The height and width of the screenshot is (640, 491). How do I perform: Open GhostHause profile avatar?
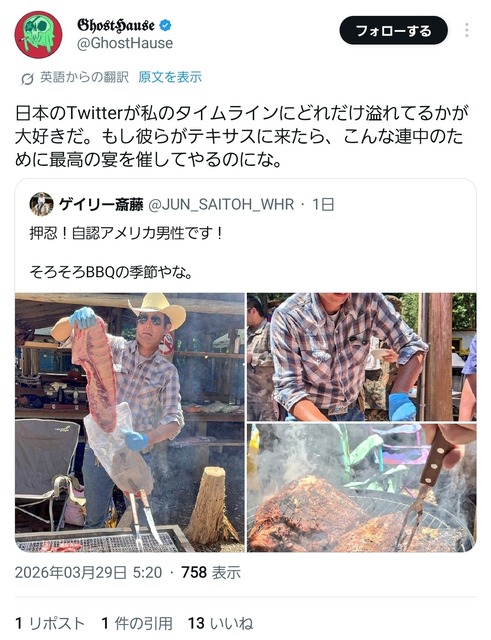[x=38, y=35]
